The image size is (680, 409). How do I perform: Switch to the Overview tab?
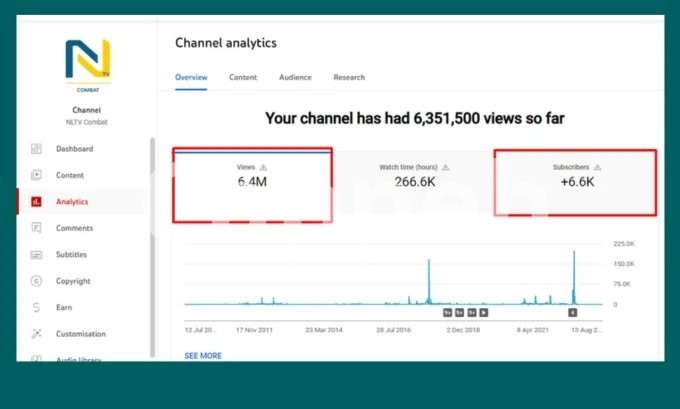(x=191, y=77)
